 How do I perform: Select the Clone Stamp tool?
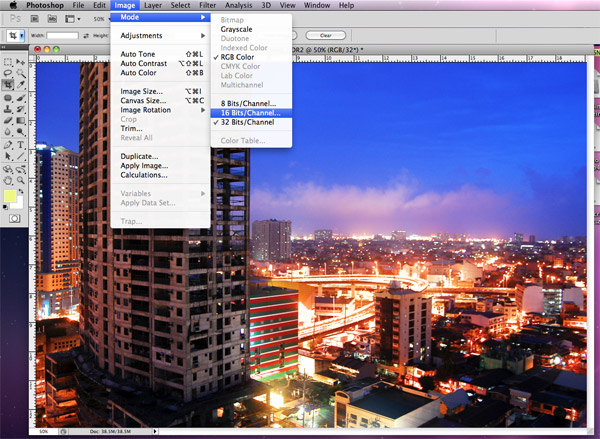tap(8, 109)
